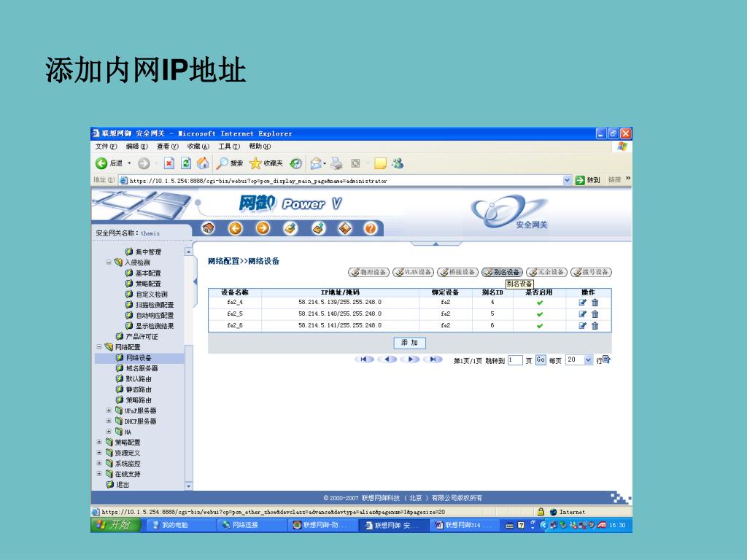Open the 编辑 menu
747x560 pixels.
tap(136, 146)
